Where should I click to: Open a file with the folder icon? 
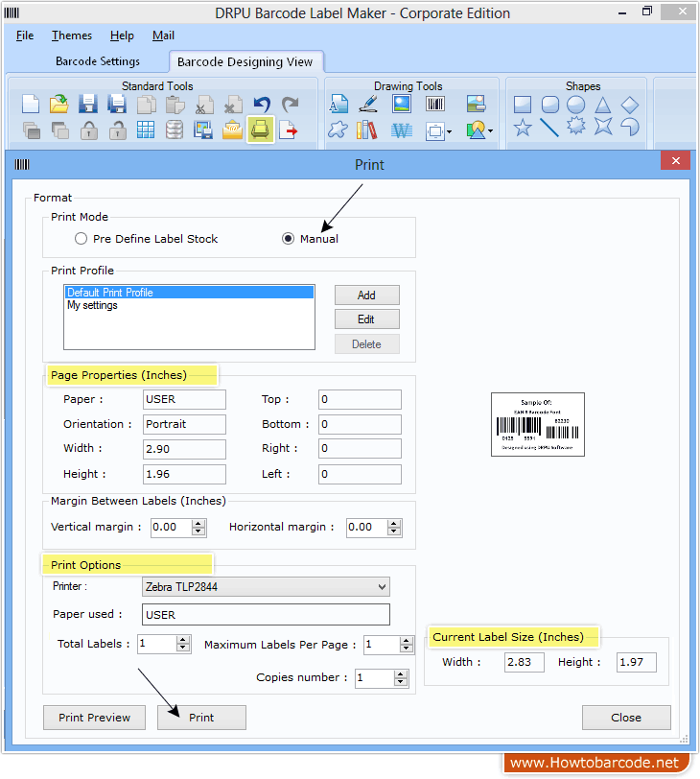click(59, 105)
